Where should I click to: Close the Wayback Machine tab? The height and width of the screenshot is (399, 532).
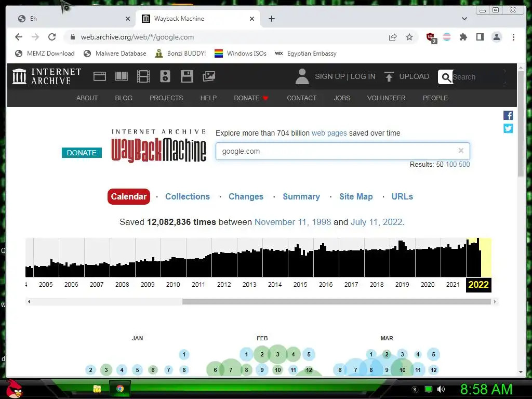pyautogui.click(x=252, y=19)
